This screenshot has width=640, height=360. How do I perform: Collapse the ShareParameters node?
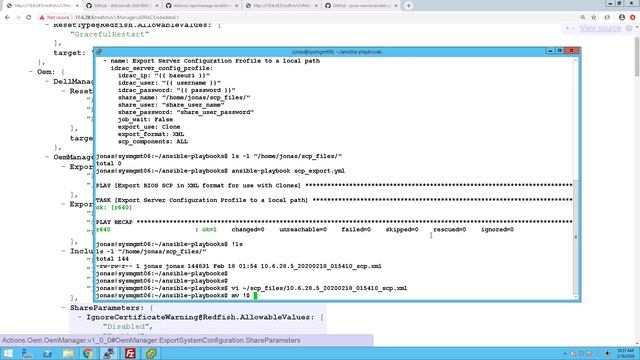point(63,308)
